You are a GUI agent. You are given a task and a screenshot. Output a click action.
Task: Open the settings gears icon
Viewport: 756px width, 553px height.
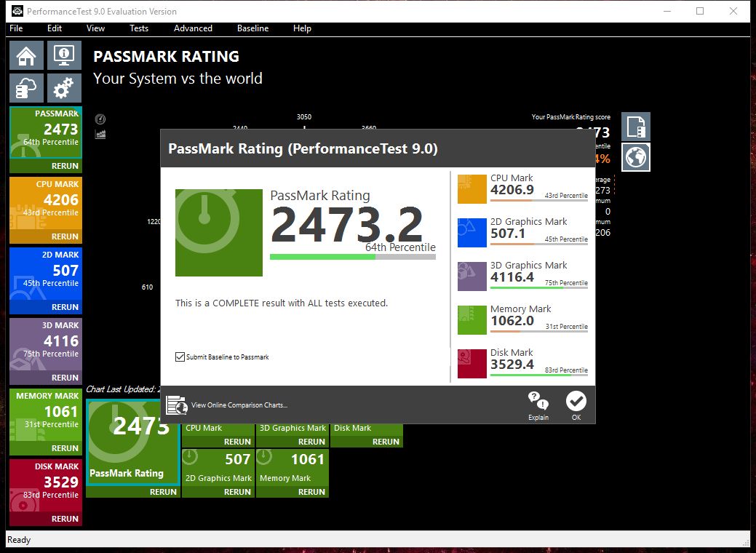[64, 88]
